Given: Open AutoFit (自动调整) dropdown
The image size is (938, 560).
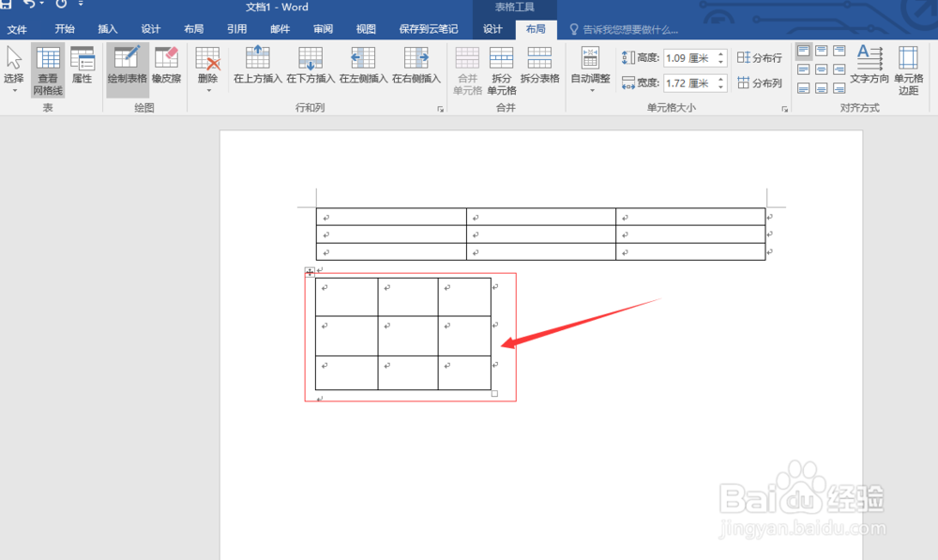Looking at the screenshot, I should tap(590, 70).
